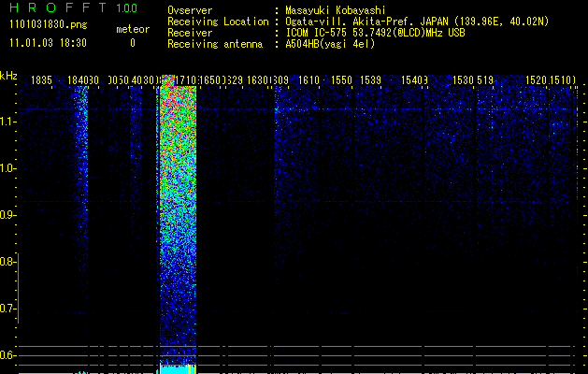Select the 1510 time marker

click(561, 80)
